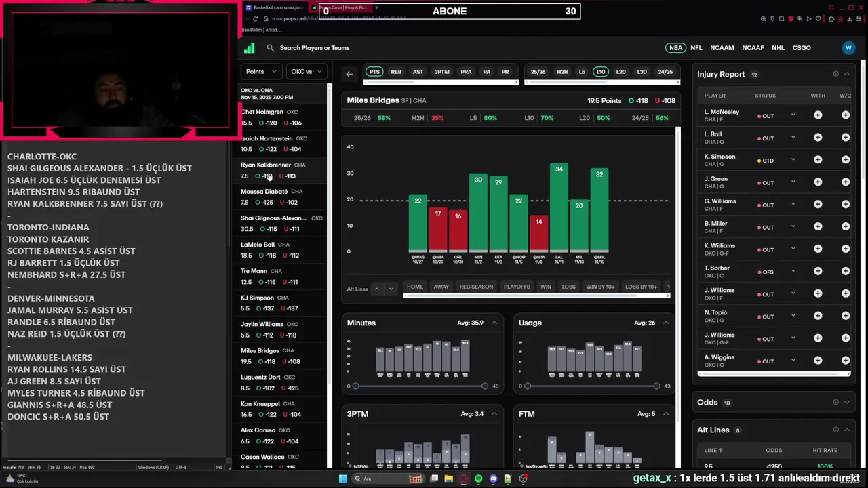Click the Search Players or Teams field

[x=315, y=48]
